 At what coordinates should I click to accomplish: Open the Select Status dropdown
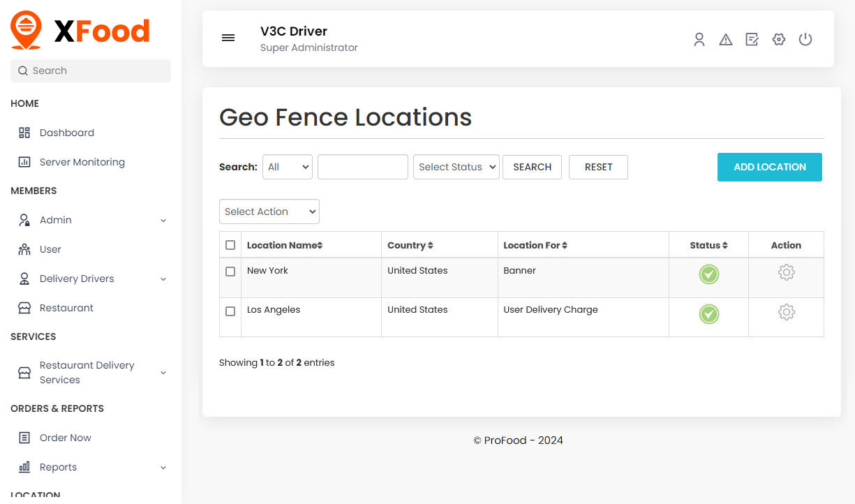tap(456, 167)
